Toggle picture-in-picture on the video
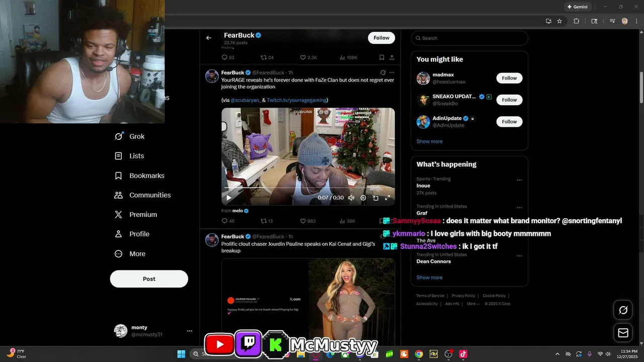Image resolution: width=644 pixels, height=362 pixels. coord(375,198)
